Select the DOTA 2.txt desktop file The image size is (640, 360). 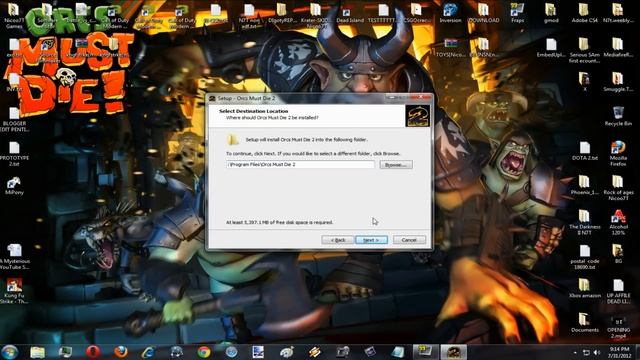[584, 151]
